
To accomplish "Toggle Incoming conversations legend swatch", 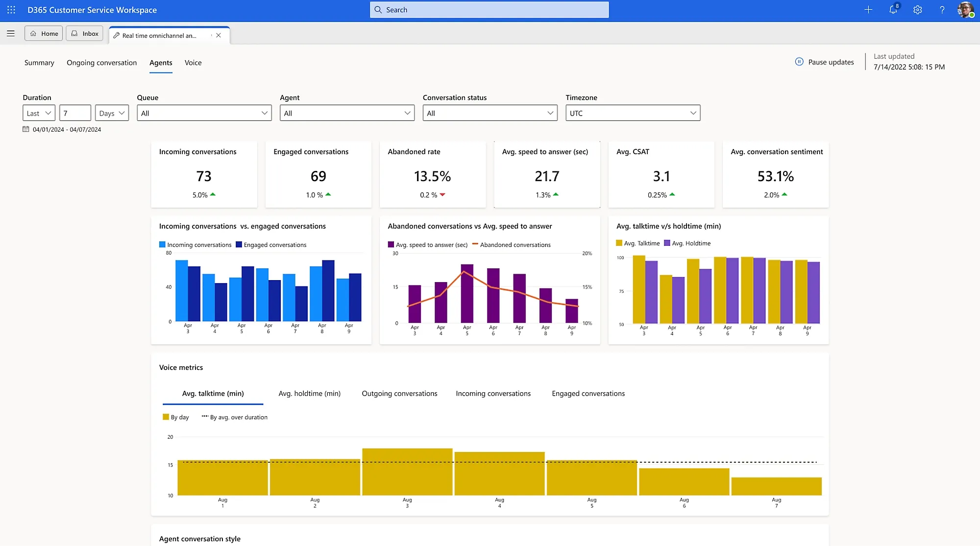I will pyautogui.click(x=162, y=245).
